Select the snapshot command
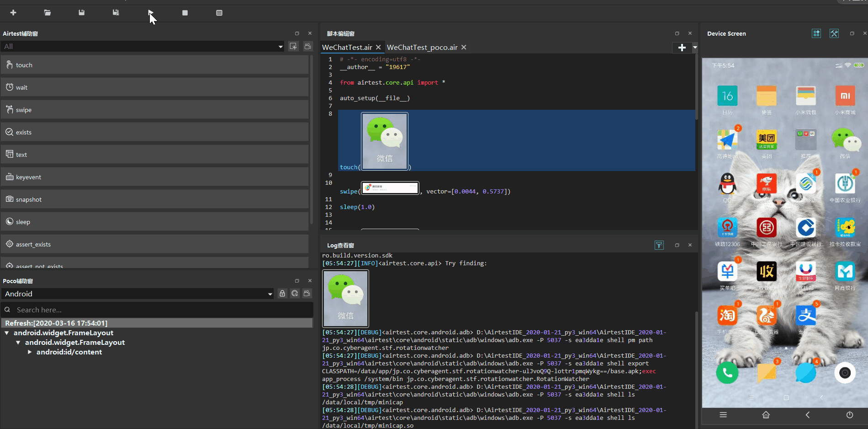This screenshot has width=868, height=429. coord(154,199)
